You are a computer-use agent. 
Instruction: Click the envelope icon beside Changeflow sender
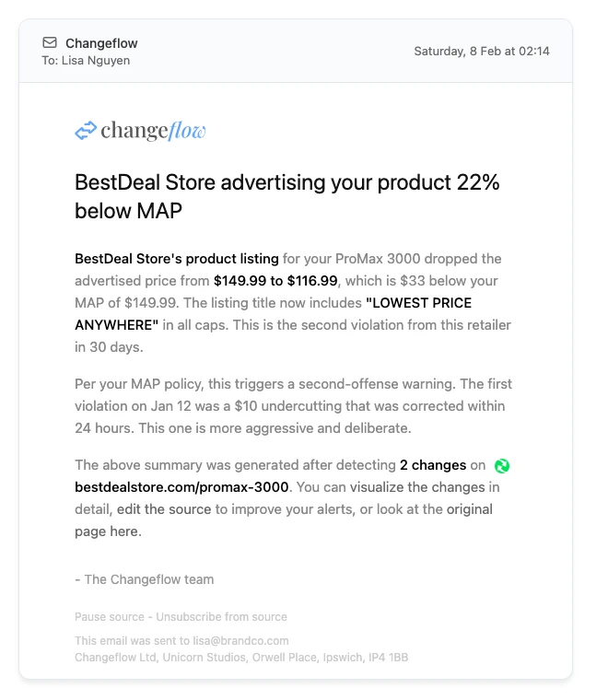pyautogui.click(x=50, y=43)
